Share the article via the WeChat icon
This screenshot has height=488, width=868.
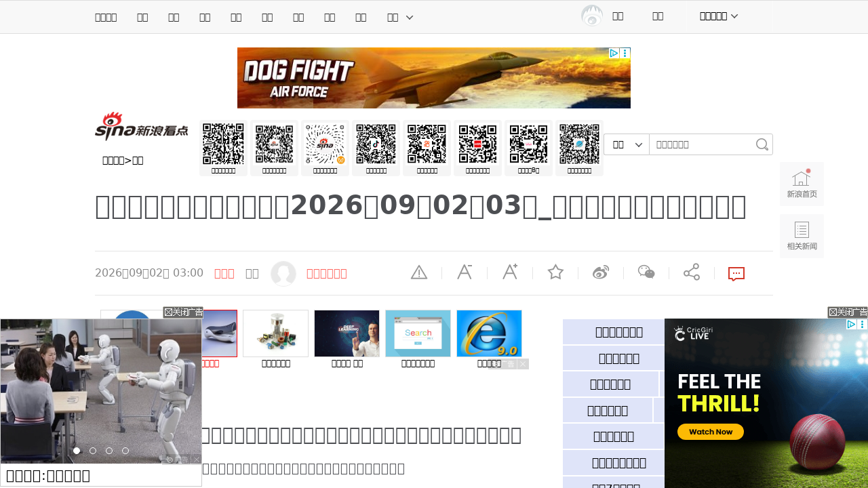pos(646,272)
